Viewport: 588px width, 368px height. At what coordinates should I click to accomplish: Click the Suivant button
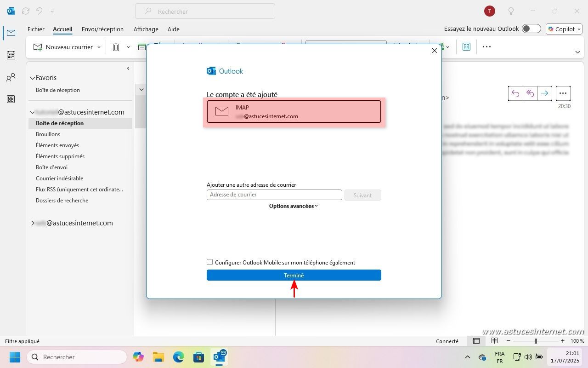coord(362,195)
